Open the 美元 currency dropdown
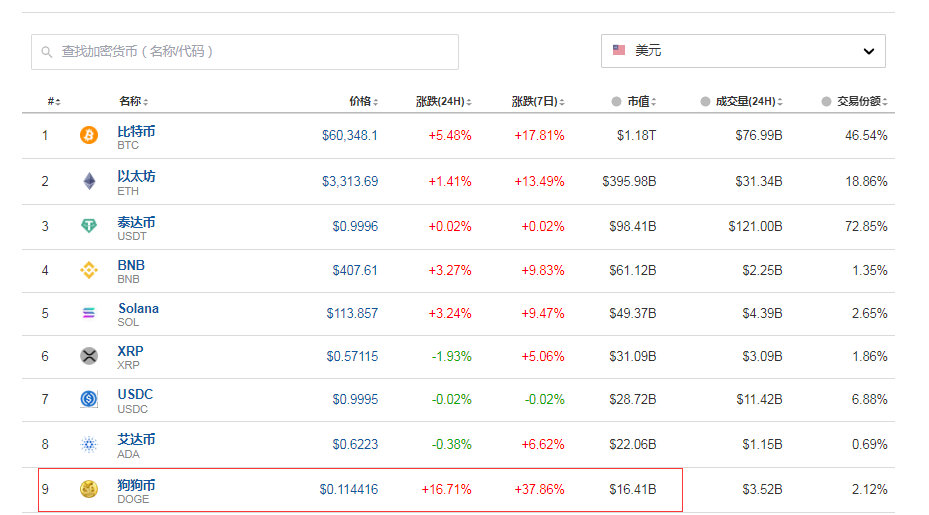The image size is (929, 515). pos(742,51)
